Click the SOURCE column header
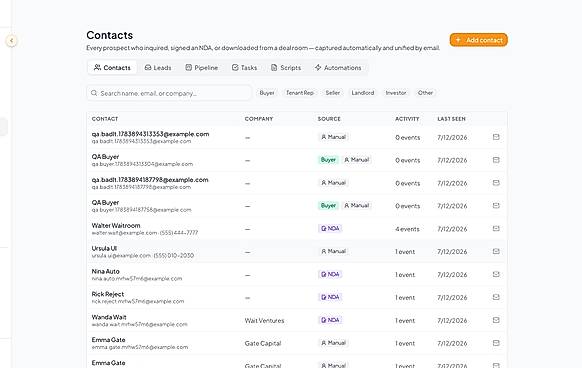582x368 pixels. [x=329, y=119]
